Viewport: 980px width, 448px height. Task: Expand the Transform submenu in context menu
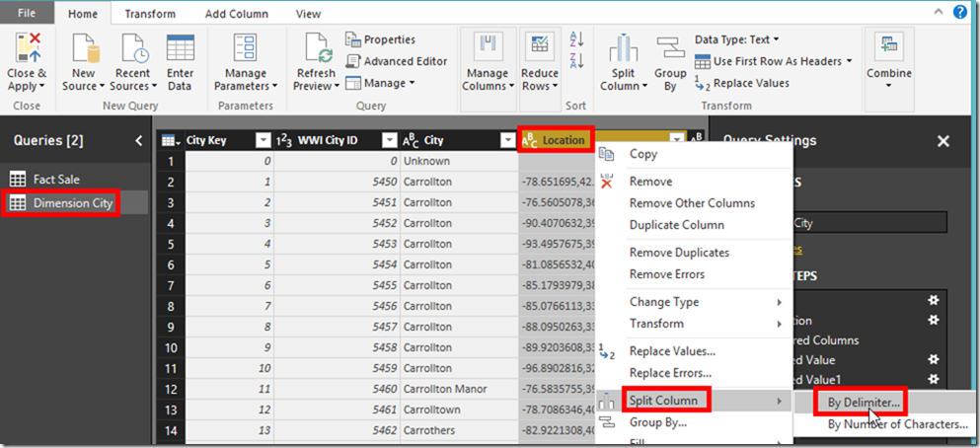tap(780, 324)
